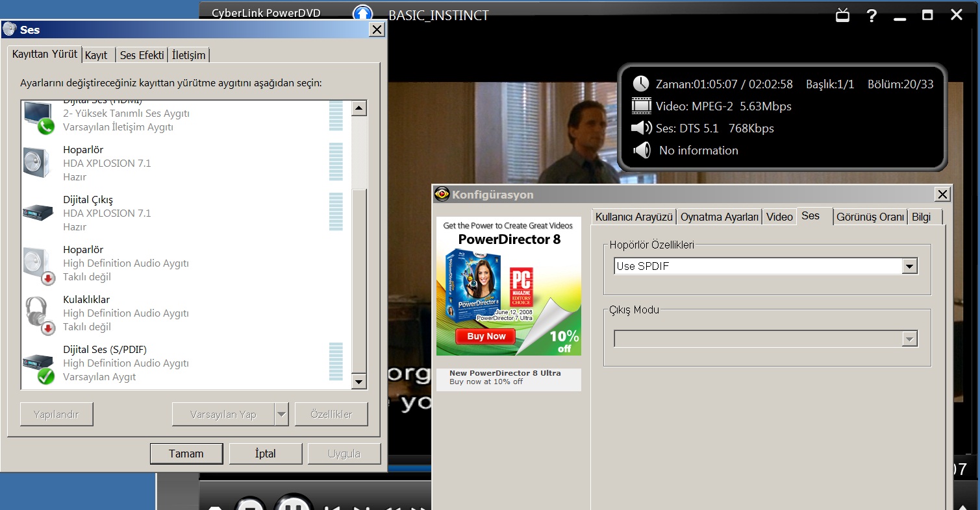Click the 'Varsayılan İletişim Aygıtı' status text
Image resolution: width=980 pixels, height=510 pixels.
118,127
